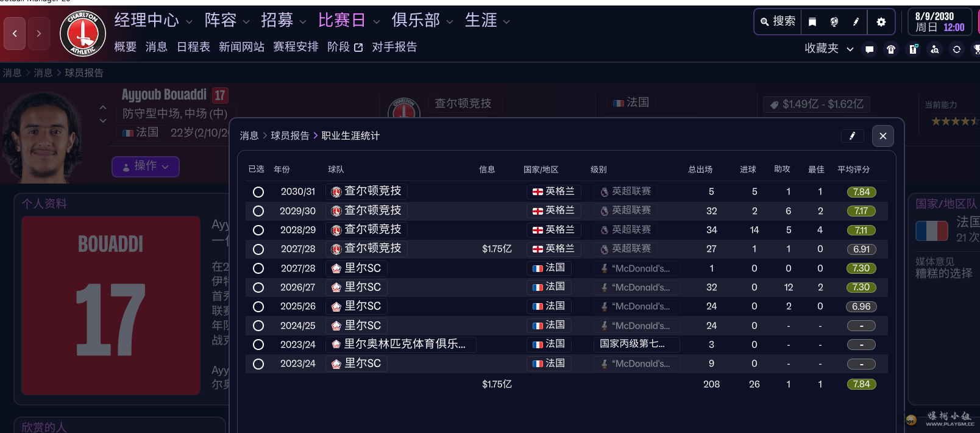This screenshot has width=980, height=433.
Task: Click the bookmark icon in top toolbar
Action: [812, 22]
